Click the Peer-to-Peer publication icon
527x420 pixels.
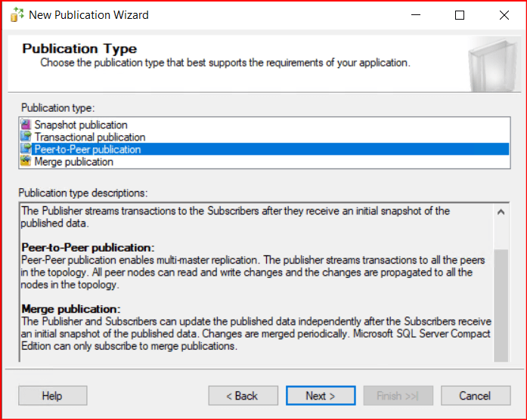tap(26, 150)
